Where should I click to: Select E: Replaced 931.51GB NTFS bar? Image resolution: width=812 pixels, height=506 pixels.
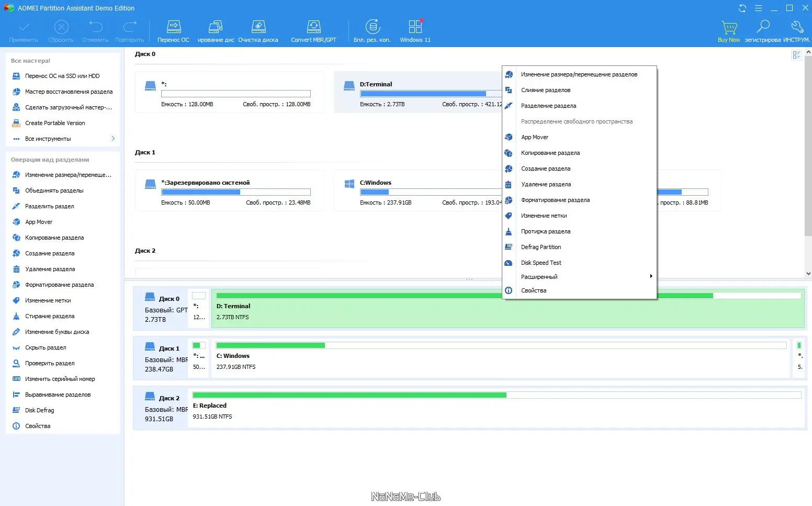(x=497, y=408)
